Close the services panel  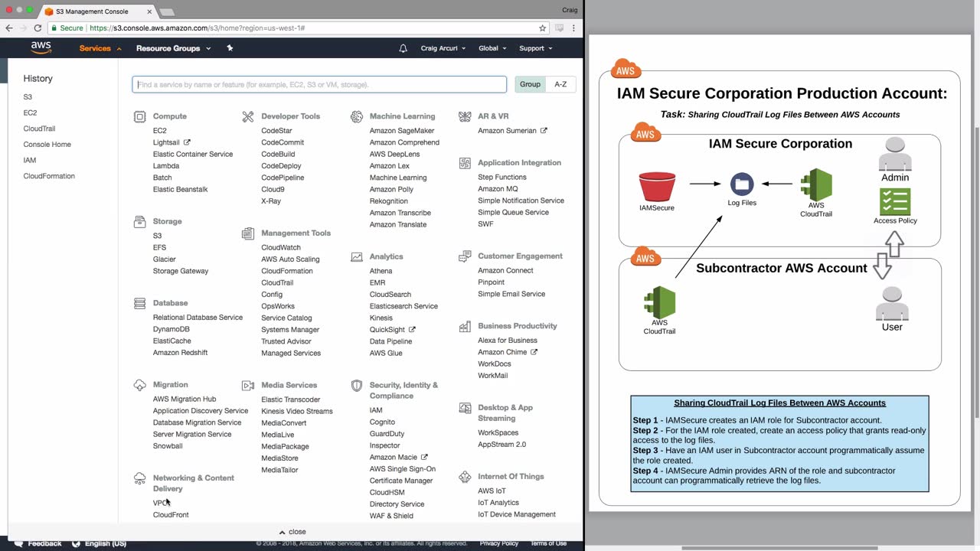click(x=292, y=532)
